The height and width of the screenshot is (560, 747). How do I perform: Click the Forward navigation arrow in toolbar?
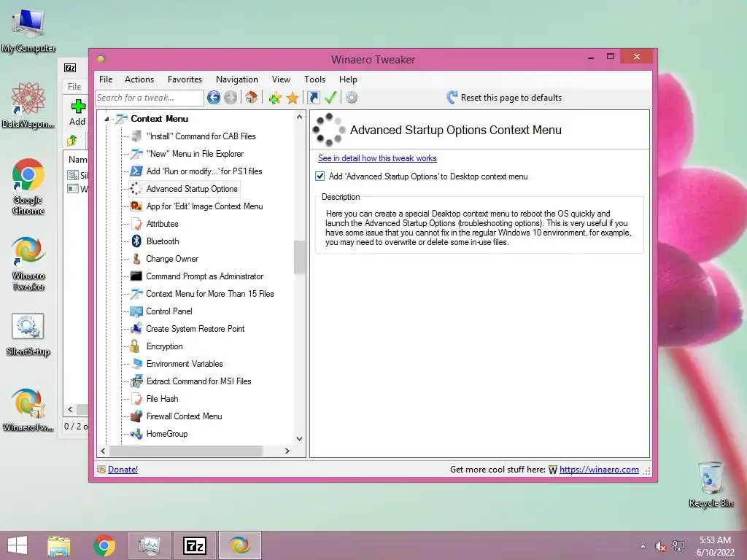231,98
